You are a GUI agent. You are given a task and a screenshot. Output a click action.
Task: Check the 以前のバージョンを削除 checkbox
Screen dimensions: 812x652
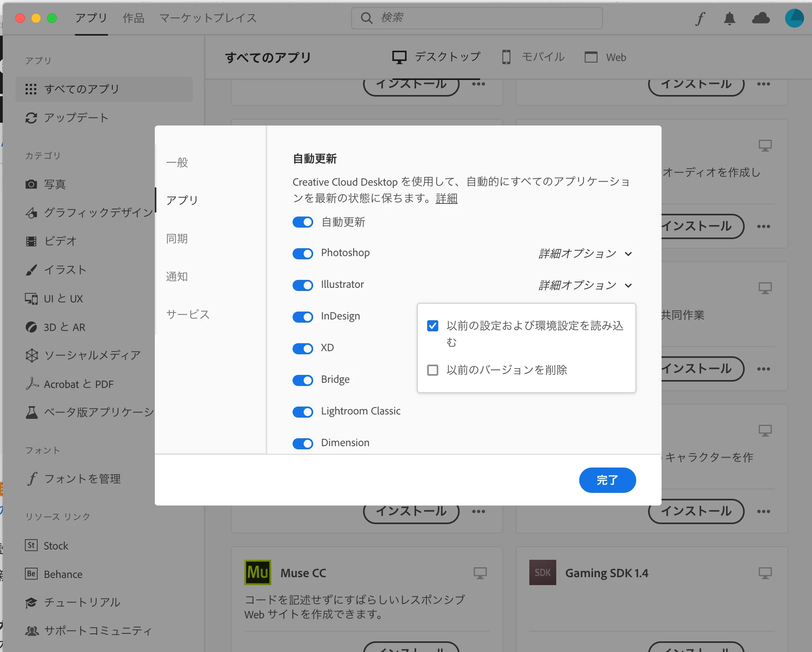point(433,370)
